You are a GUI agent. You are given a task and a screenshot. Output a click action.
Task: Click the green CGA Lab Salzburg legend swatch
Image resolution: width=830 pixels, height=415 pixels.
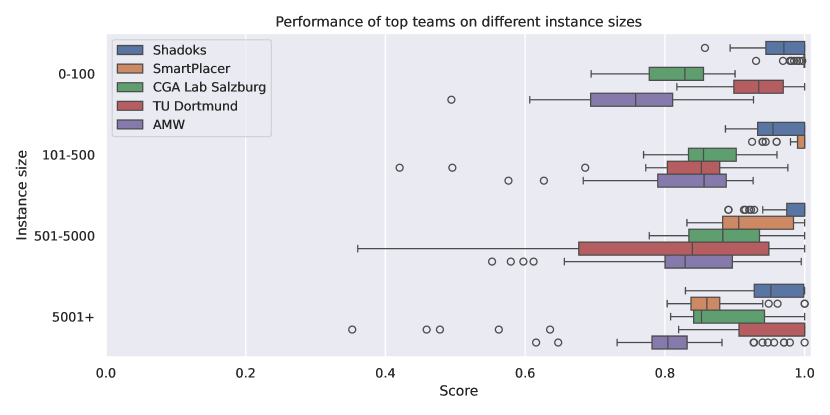131,87
